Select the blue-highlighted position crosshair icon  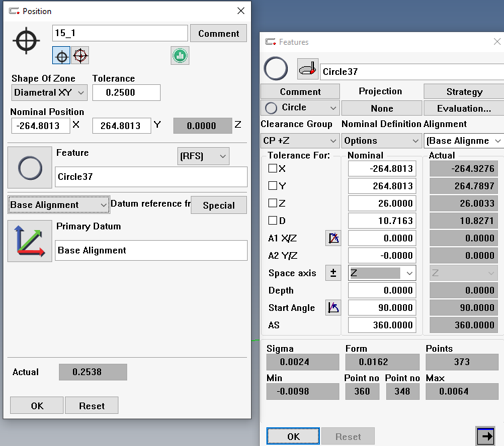(62, 55)
